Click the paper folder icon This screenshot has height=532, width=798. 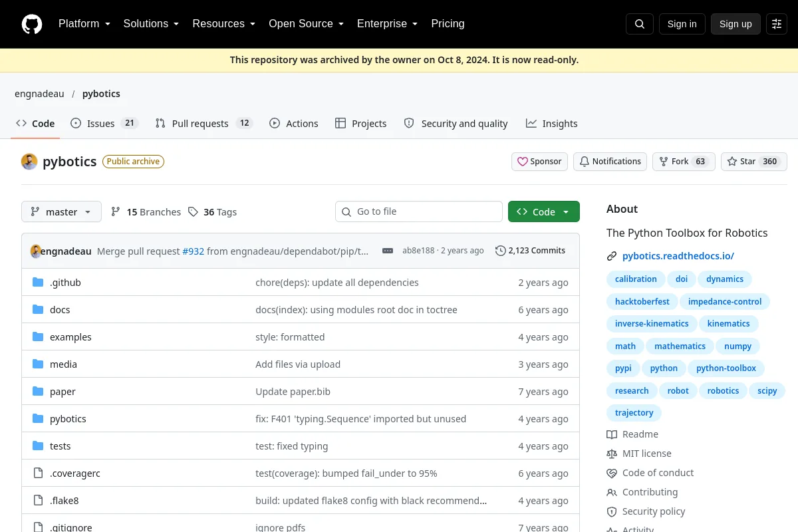coord(38,392)
